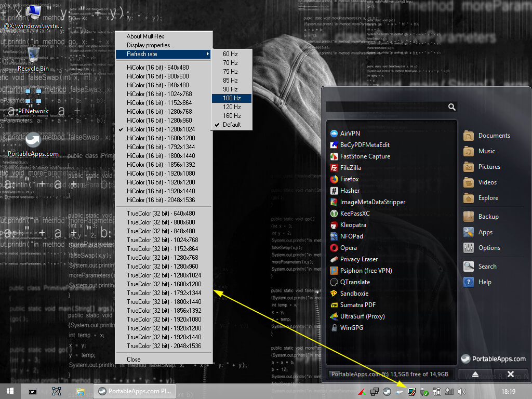This screenshot has width=532, height=399.
Task: Open the Recycle Bin desktop icon
Action: point(33,60)
